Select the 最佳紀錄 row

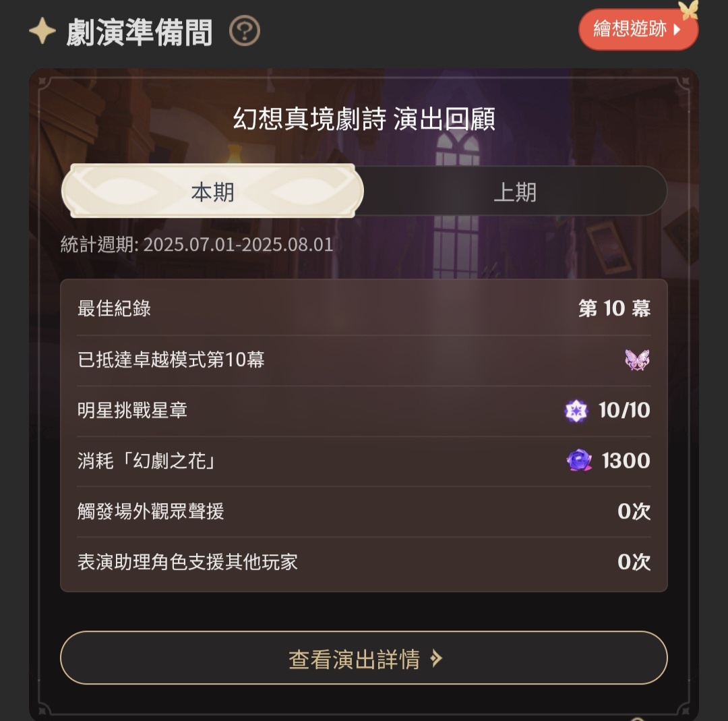(364, 308)
